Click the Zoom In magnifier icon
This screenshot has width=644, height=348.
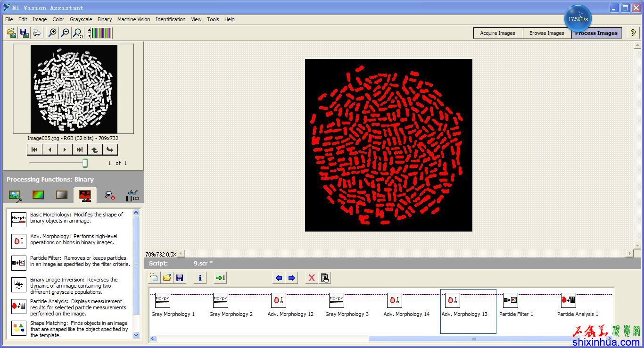[x=52, y=33]
